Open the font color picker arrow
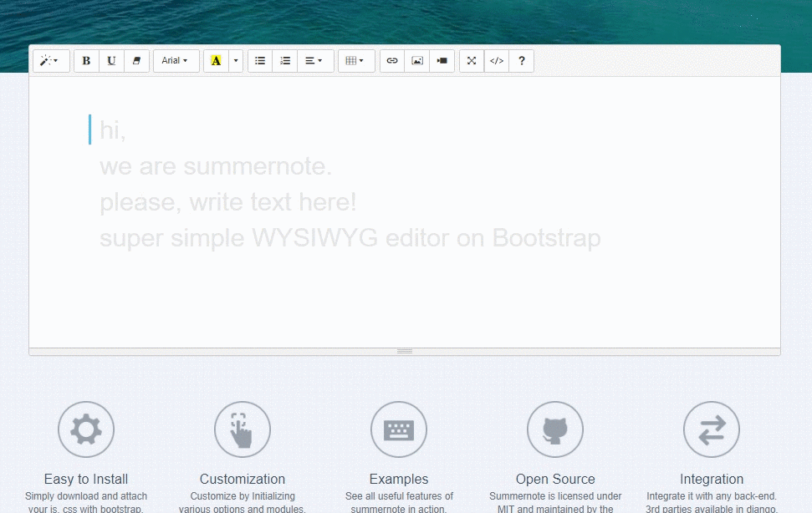This screenshot has width=812, height=513. click(235, 60)
